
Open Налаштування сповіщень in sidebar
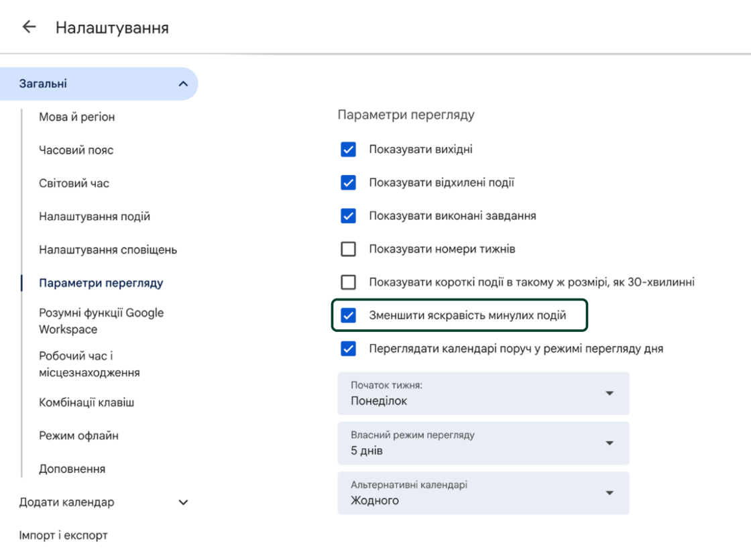(x=108, y=249)
